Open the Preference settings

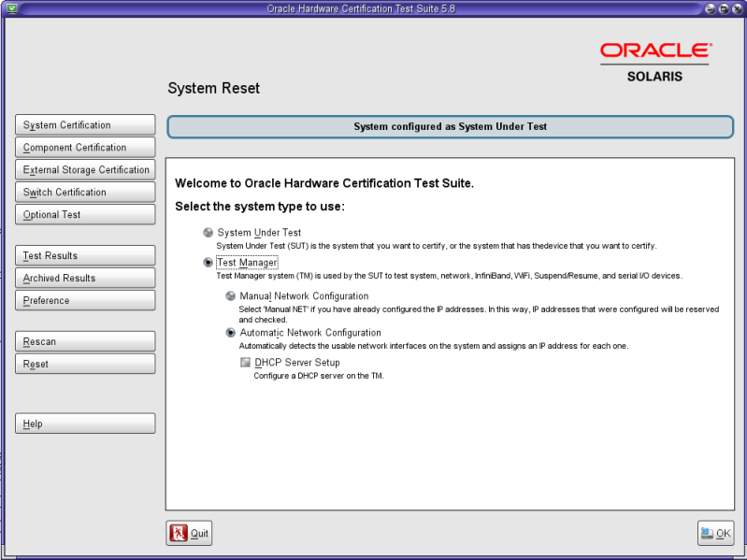(85, 300)
